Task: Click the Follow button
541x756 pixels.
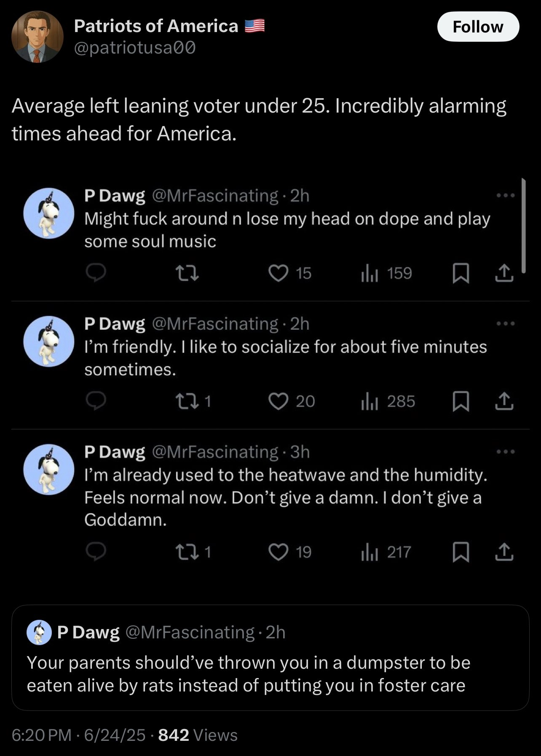Action: point(478,27)
